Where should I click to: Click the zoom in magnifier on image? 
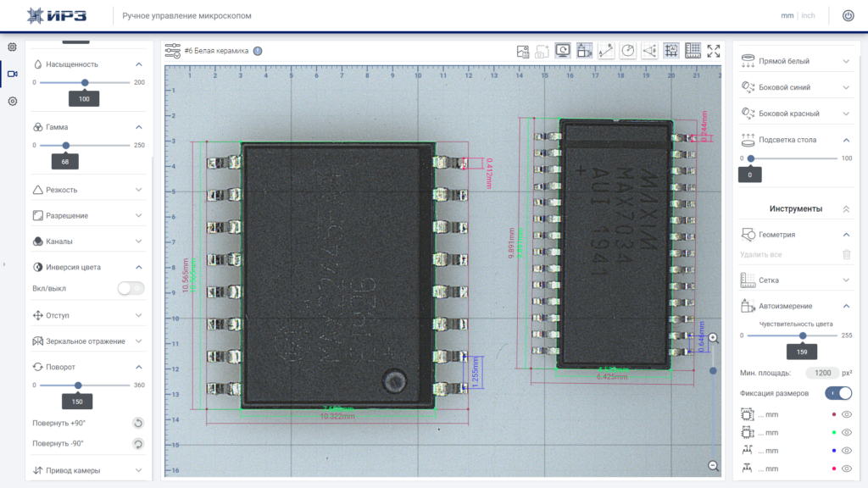click(714, 338)
